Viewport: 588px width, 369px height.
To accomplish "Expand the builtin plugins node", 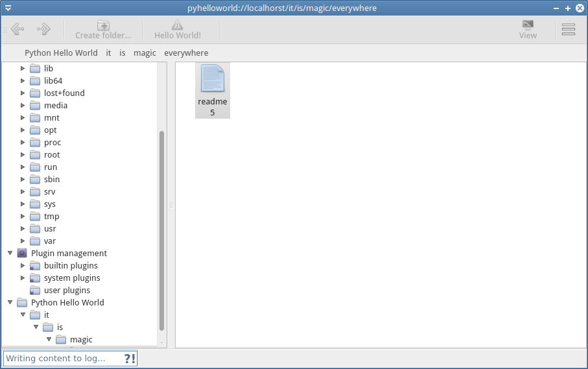I will pos(23,265).
